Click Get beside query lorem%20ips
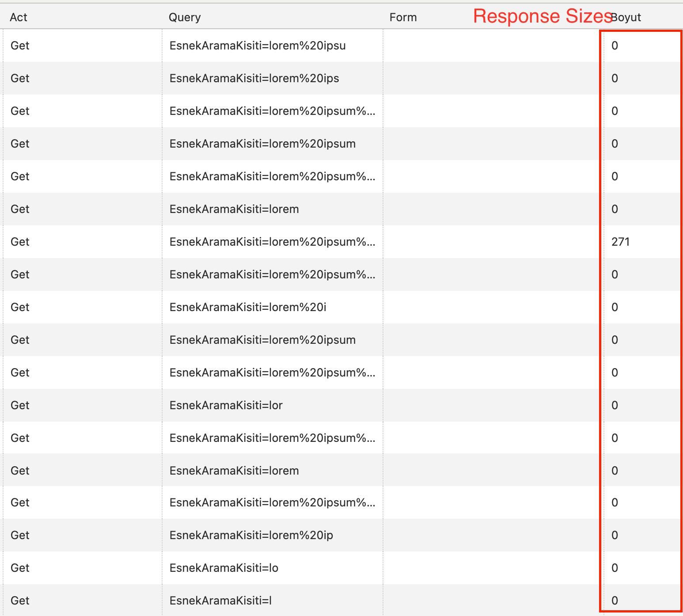Image resolution: width=683 pixels, height=616 pixels. [x=20, y=78]
